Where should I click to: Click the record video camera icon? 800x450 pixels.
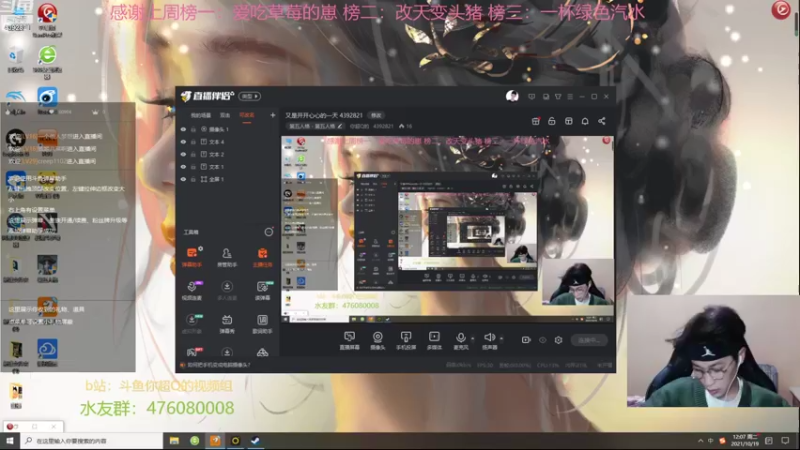(526, 340)
